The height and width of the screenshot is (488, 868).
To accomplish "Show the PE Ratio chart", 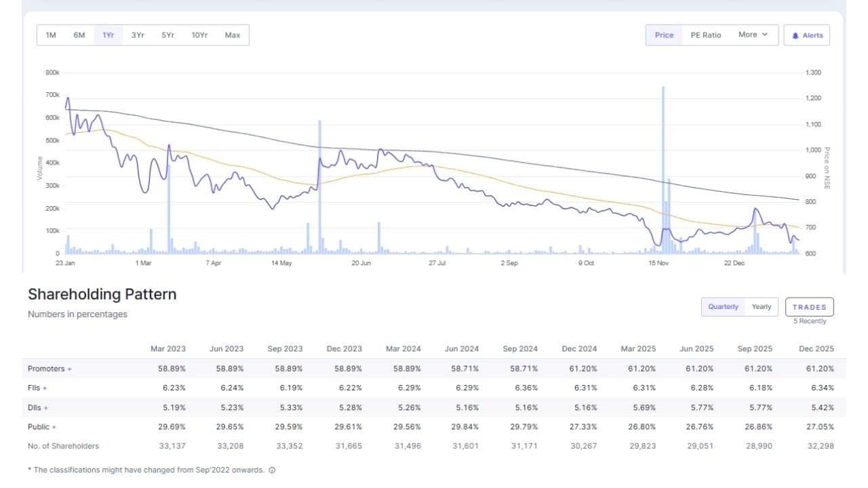I will (x=705, y=35).
